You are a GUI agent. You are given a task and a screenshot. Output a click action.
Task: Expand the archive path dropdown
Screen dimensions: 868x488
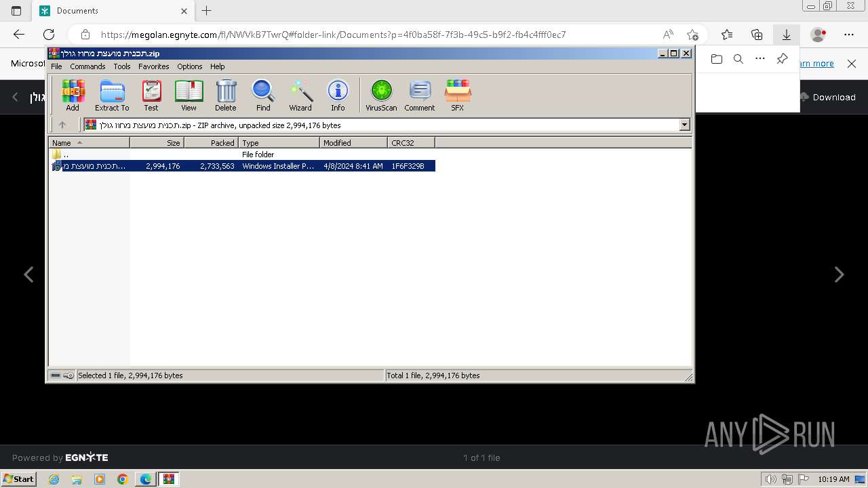tap(684, 125)
